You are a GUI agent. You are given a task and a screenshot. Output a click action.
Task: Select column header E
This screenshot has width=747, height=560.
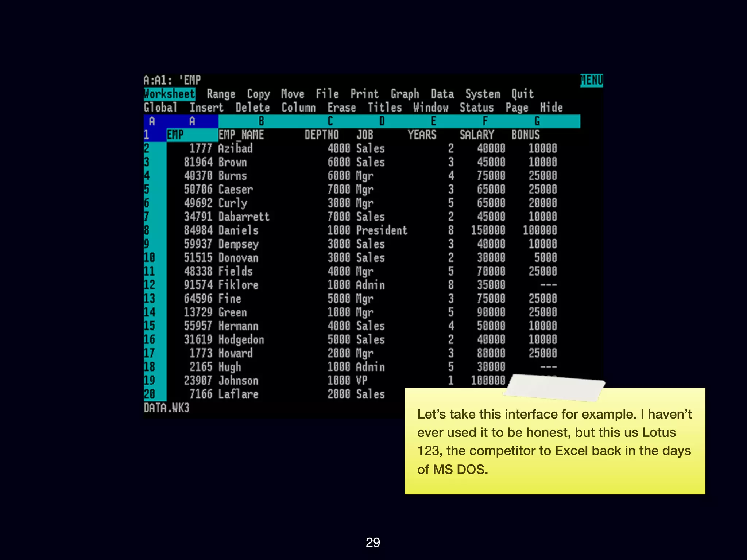tap(434, 121)
